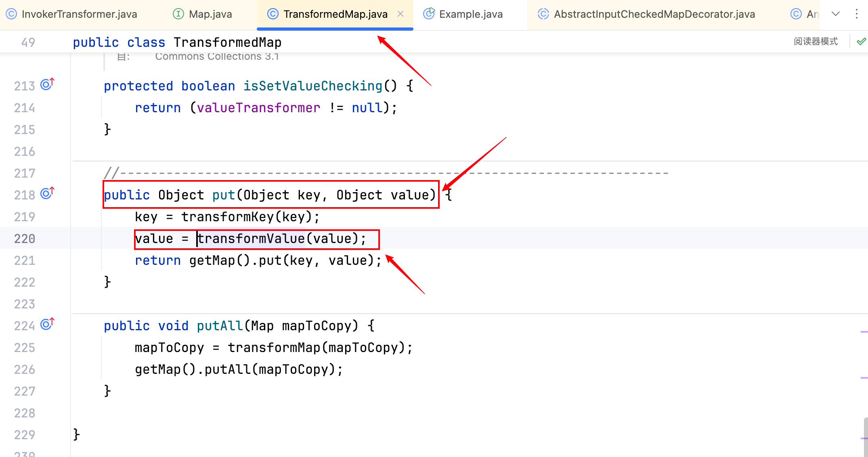Click the transformKey method call
Image resolution: width=868 pixels, height=457 pixels.
(x=227, y=217)
